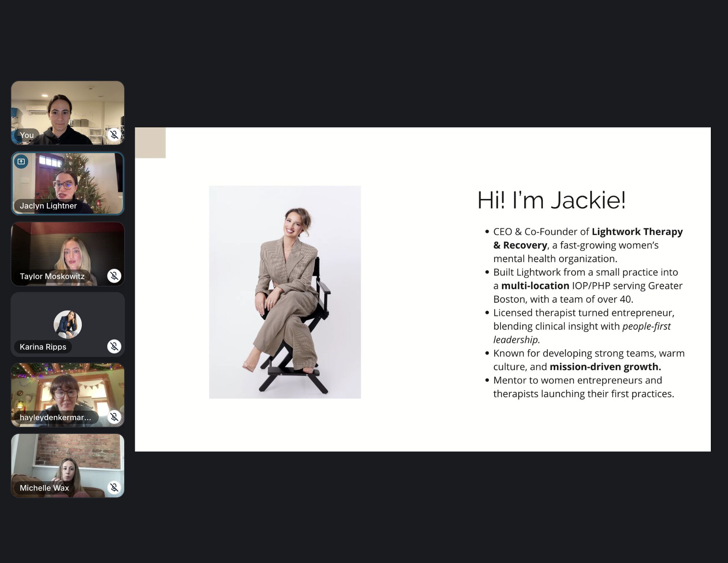Click the "Hi! I'm Jackie!" slide heading
Screen dimensions: 728x563
click(x=551, y=200)
